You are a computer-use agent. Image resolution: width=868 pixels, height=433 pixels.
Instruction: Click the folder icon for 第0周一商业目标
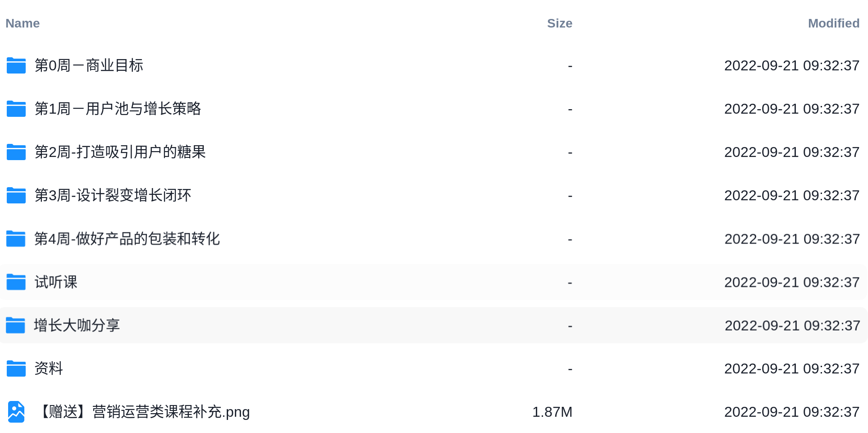(x=16, y=65)
